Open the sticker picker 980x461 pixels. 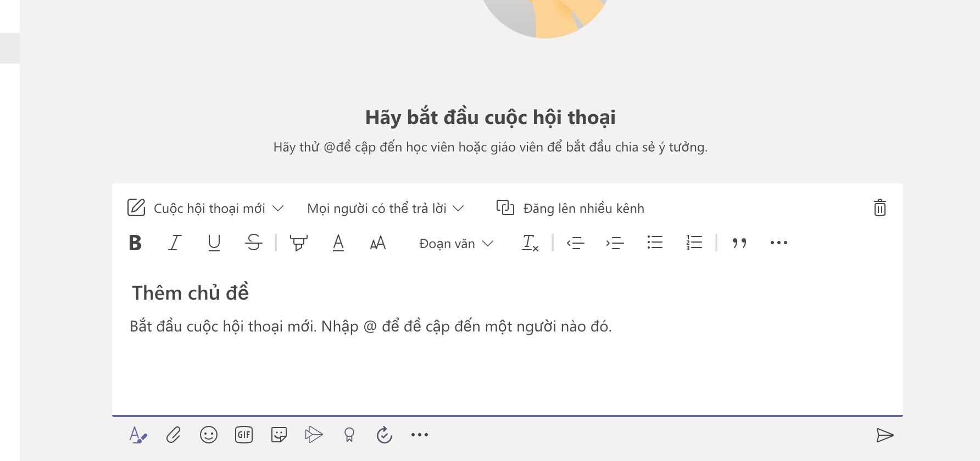coord(279,435)
